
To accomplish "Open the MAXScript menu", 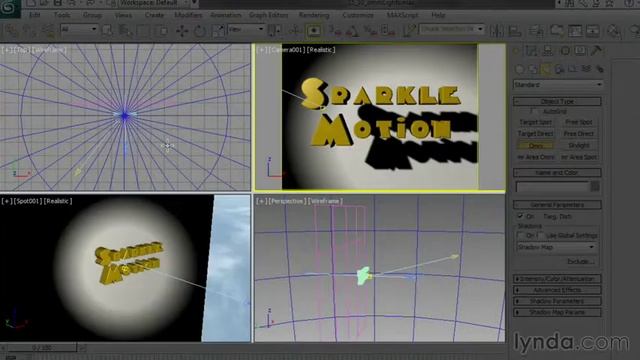I will coord(402,15).
